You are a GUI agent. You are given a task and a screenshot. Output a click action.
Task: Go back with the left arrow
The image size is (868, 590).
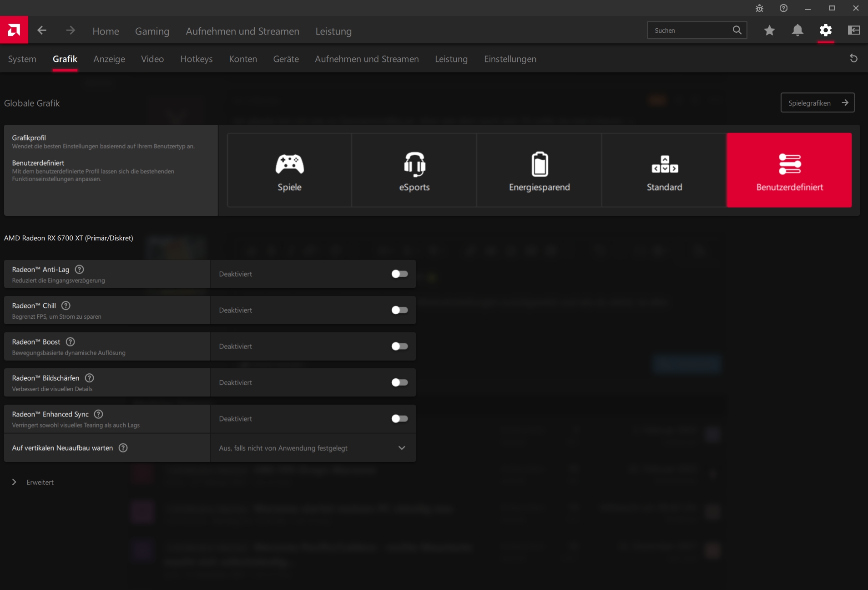[x=42, y=31]
